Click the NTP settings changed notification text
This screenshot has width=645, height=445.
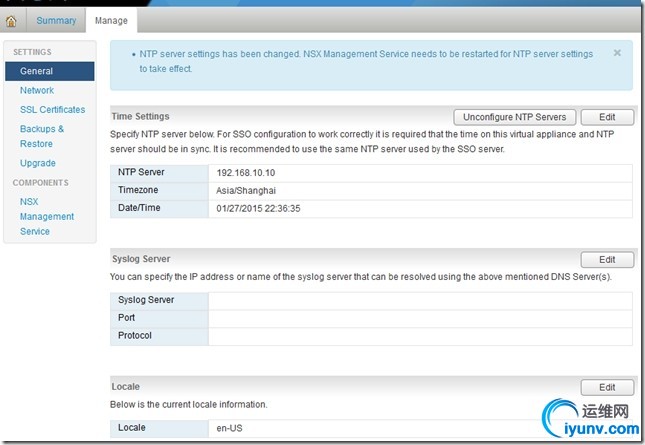coord(366,61)
